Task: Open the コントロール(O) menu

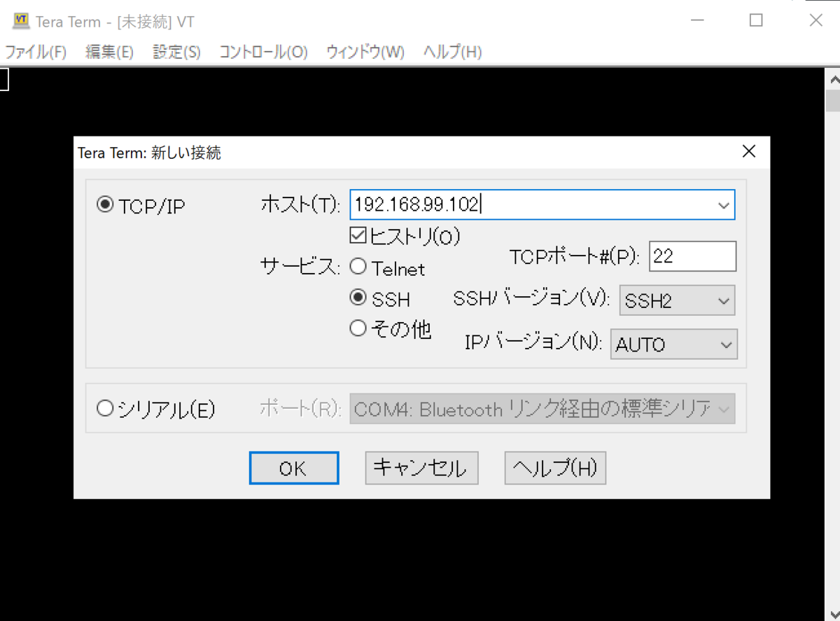Action: (x=263, y=52)
